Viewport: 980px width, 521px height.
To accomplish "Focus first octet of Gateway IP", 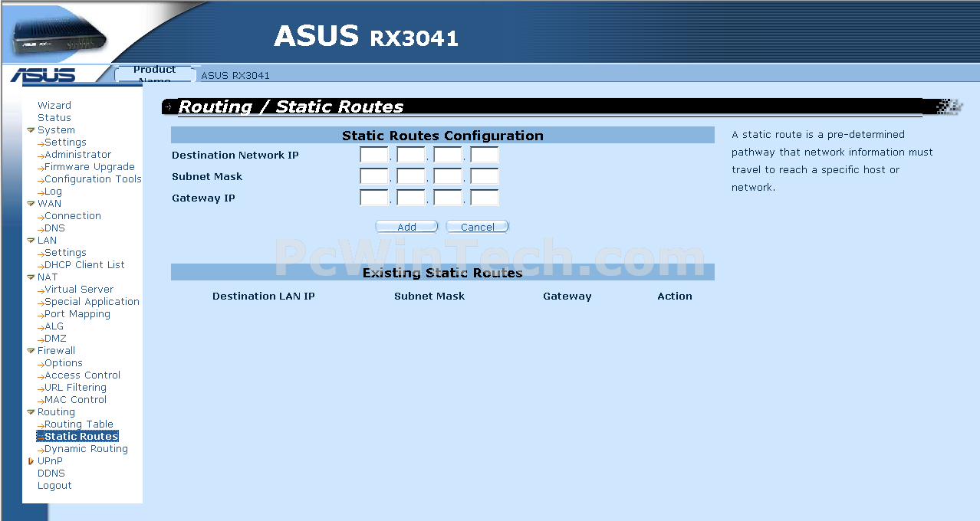I will tap(374, 198).
